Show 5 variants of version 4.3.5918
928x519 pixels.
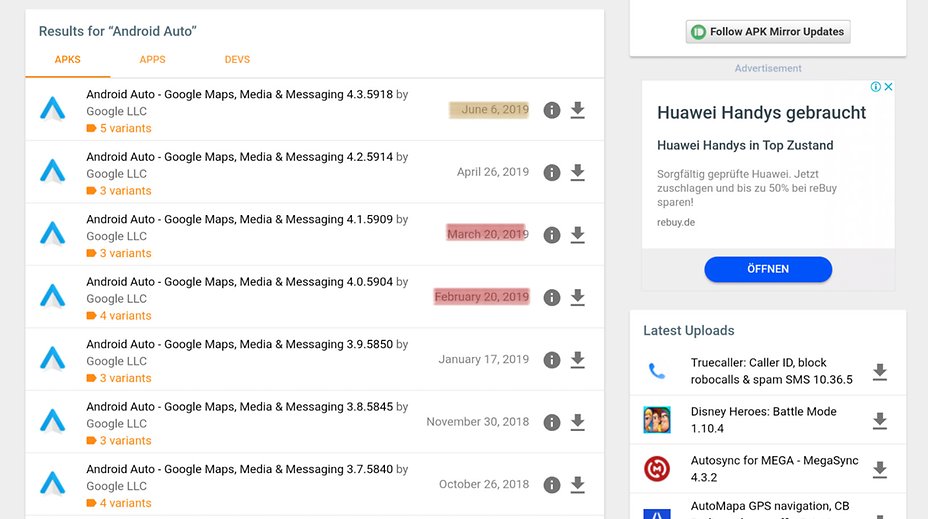click(x=119, y=128)
